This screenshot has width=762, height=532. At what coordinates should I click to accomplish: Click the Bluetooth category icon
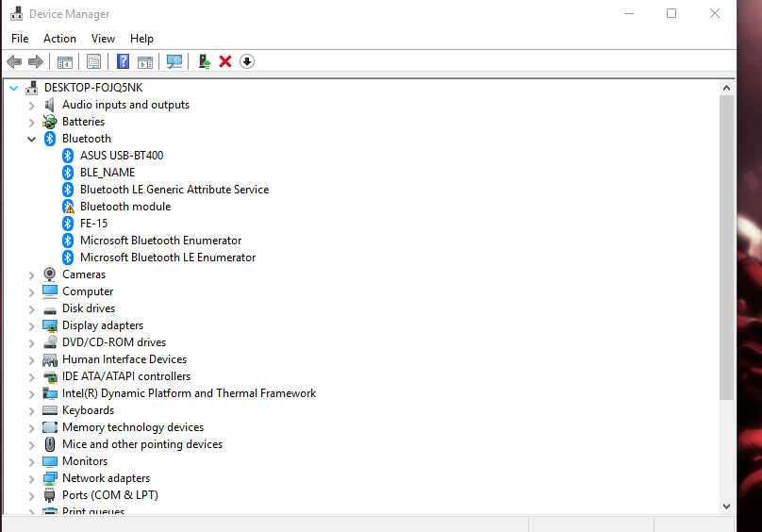(50, 139)
